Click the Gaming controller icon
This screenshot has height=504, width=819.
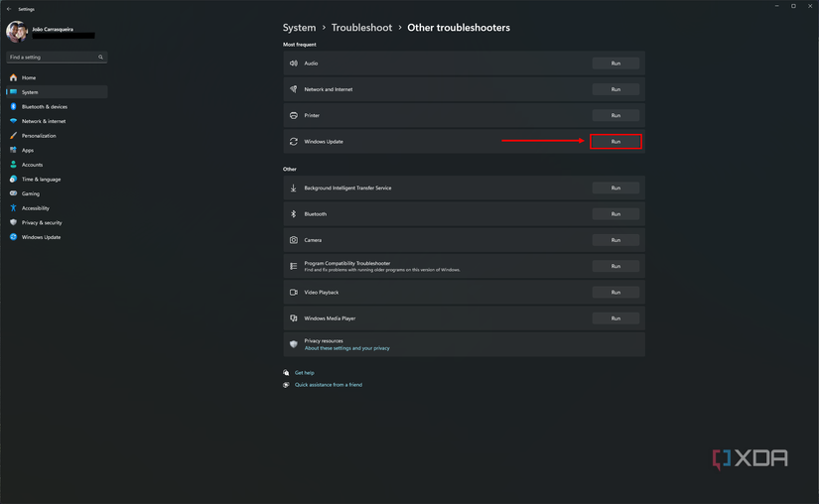pos(14,193)
